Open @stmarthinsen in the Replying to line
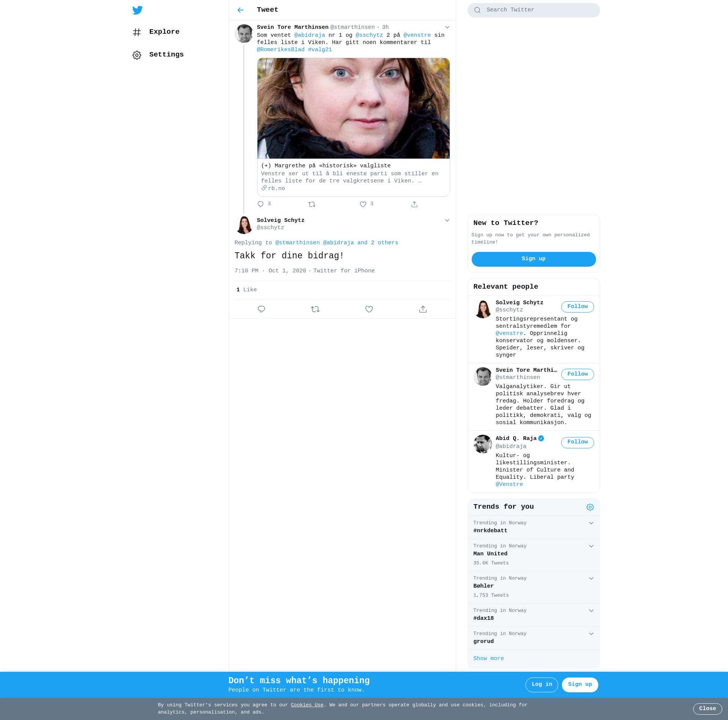 (x=297, y=243)
